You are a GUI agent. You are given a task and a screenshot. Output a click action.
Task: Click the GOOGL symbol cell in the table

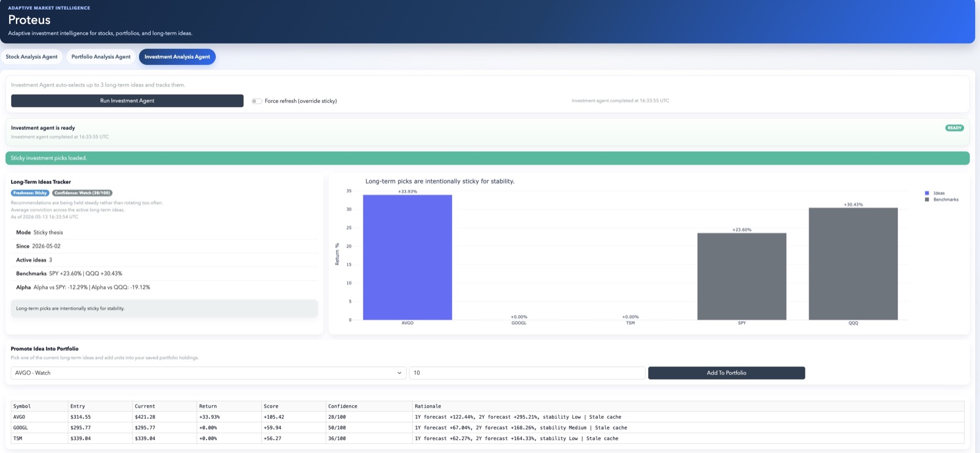(39, 427)
